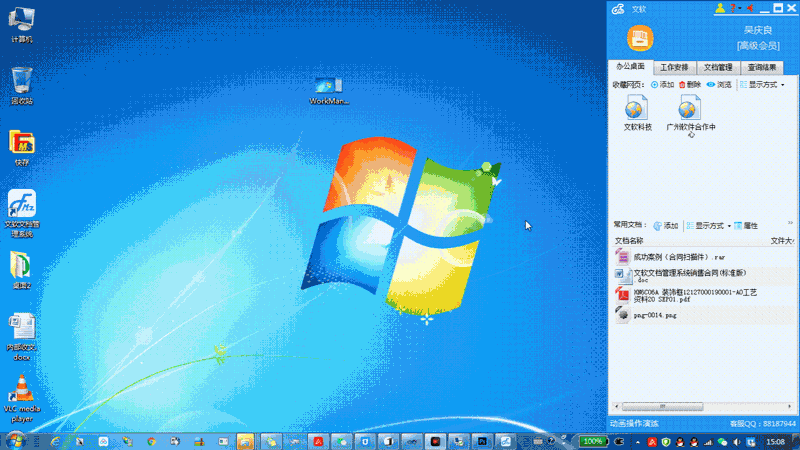
Task: Switch to the 文档管理 tab
Action: tap(718, 67)
